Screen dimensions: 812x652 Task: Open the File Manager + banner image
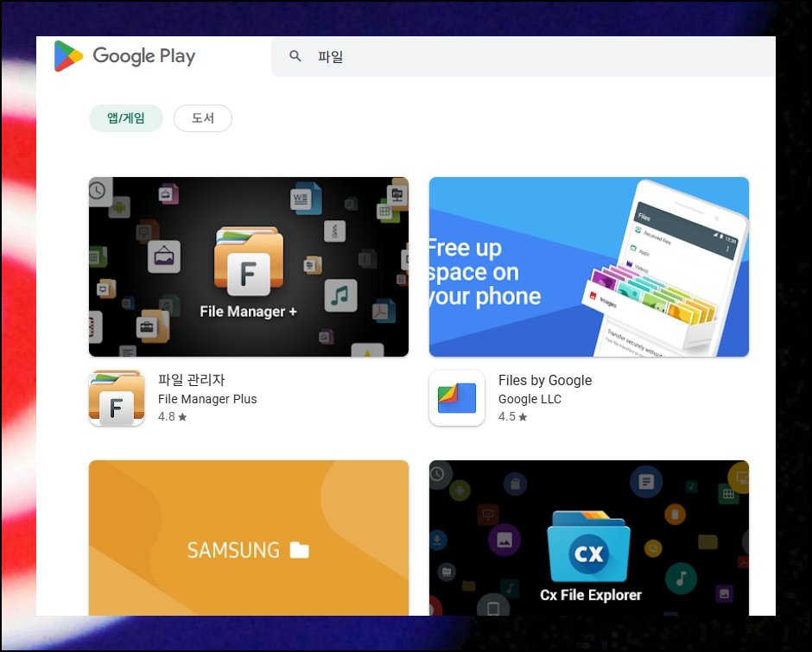[x=249, y=267]
